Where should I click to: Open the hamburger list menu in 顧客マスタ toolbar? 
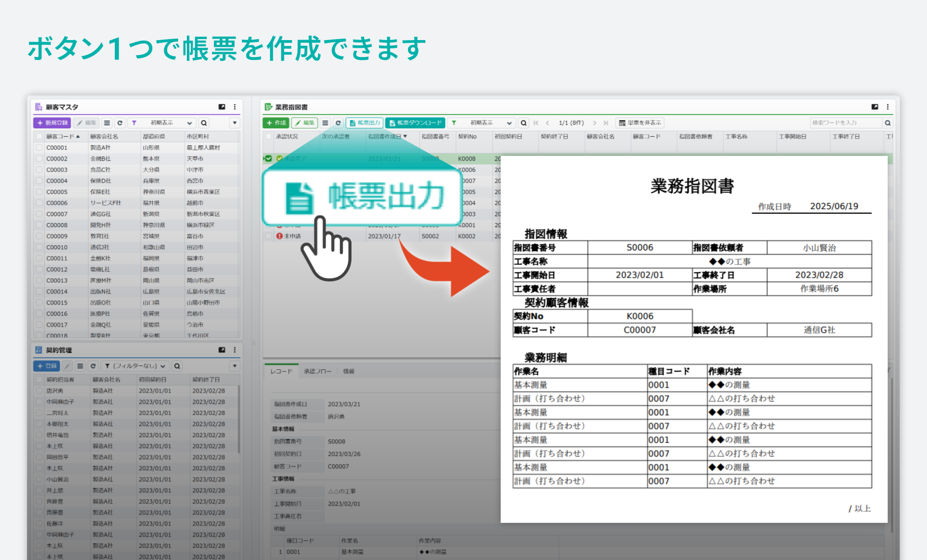tap(107, 123)
